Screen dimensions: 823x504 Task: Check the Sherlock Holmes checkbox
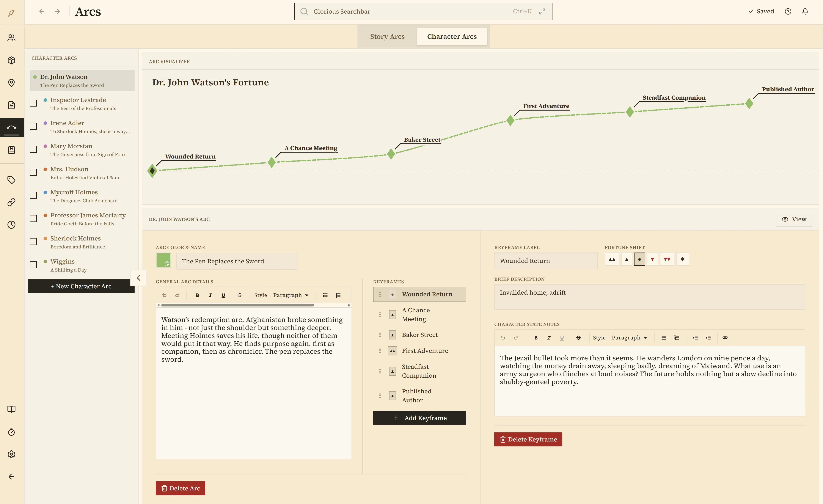[33, 242]
